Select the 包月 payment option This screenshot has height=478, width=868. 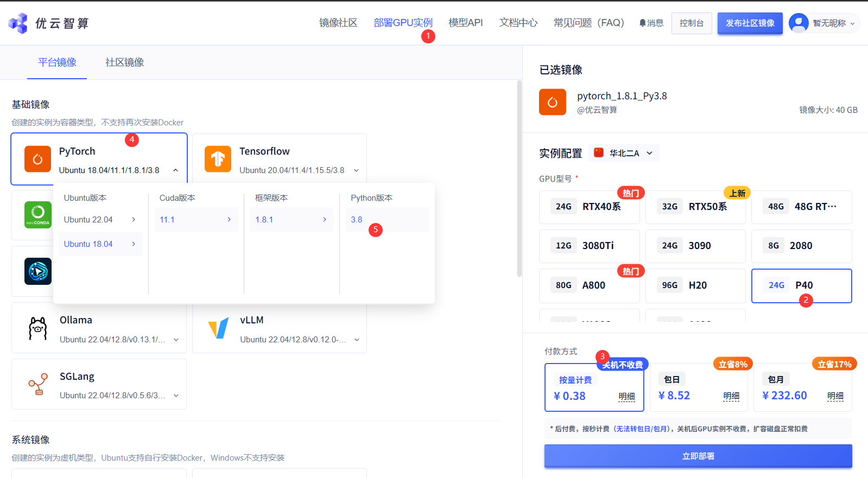point(803,387)
